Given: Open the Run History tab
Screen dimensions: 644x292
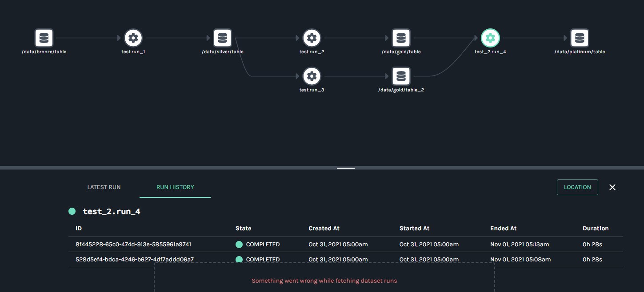Looking at the screenshot, I should 175,187.
